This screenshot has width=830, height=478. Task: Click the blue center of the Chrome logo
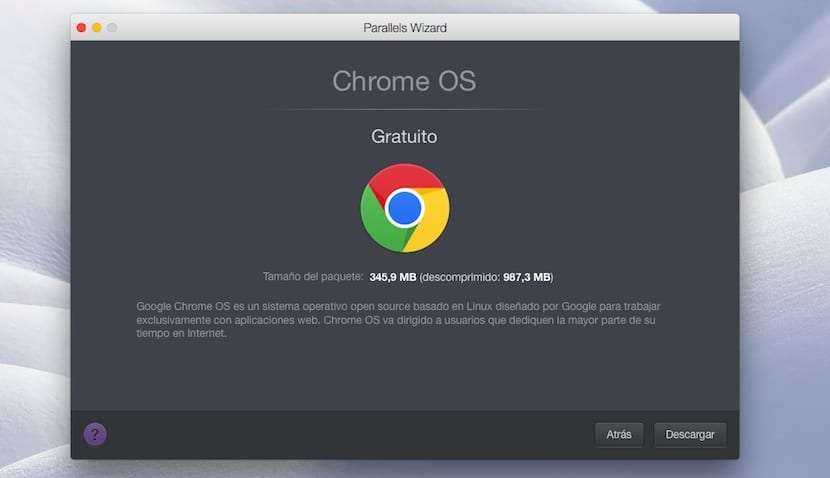coord(404,208)
